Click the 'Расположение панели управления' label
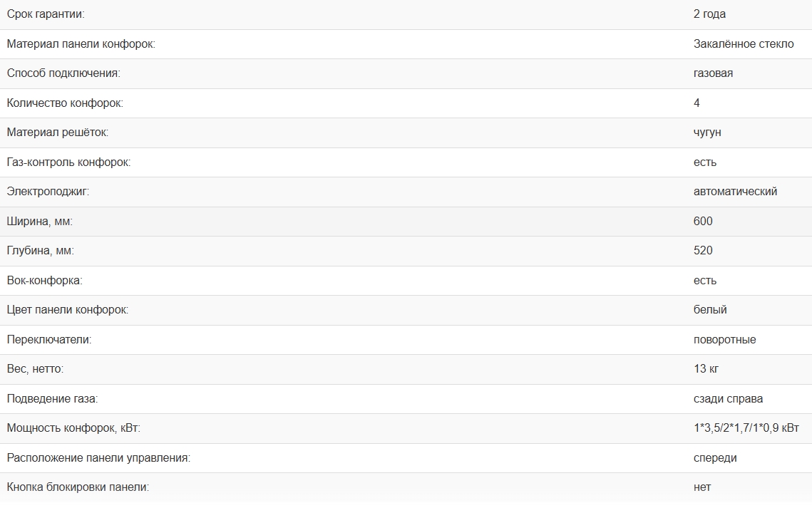Screen dimensions: 812x508 click(x=98, y=458)
